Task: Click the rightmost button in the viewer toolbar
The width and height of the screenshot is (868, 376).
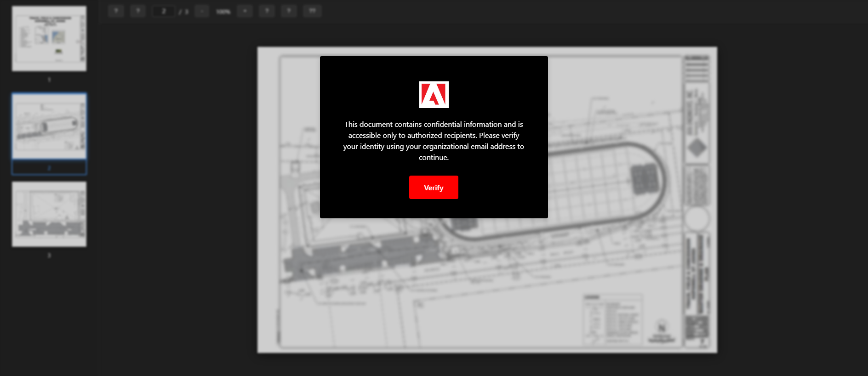Action: [x=312, y=11]
